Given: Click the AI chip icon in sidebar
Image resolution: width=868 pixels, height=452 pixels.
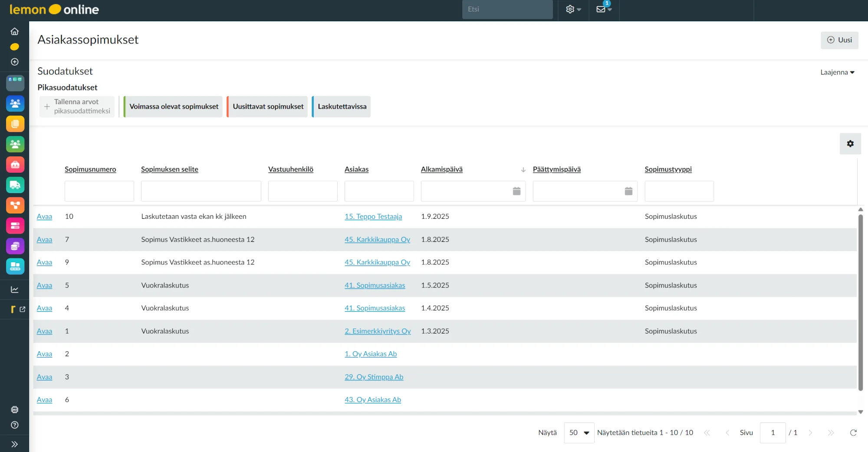Looking at the screenshot, I should click(15, 409).
